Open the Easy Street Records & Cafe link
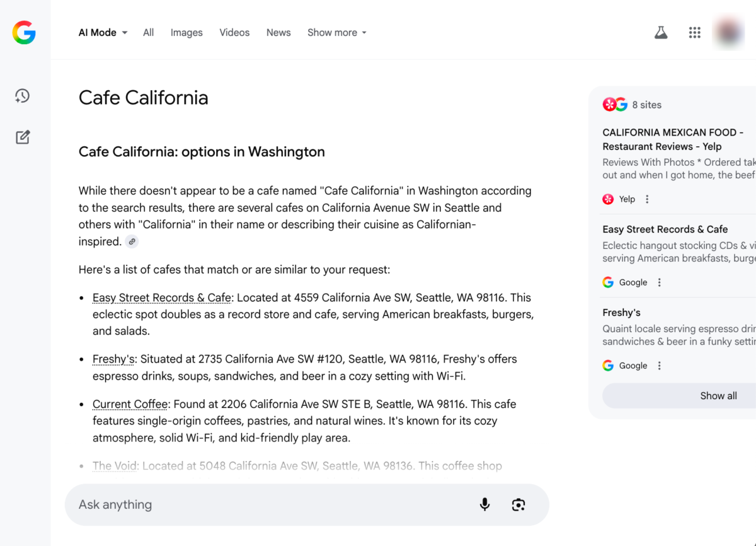This screenshot has width=756, height=546. (162, 298)
